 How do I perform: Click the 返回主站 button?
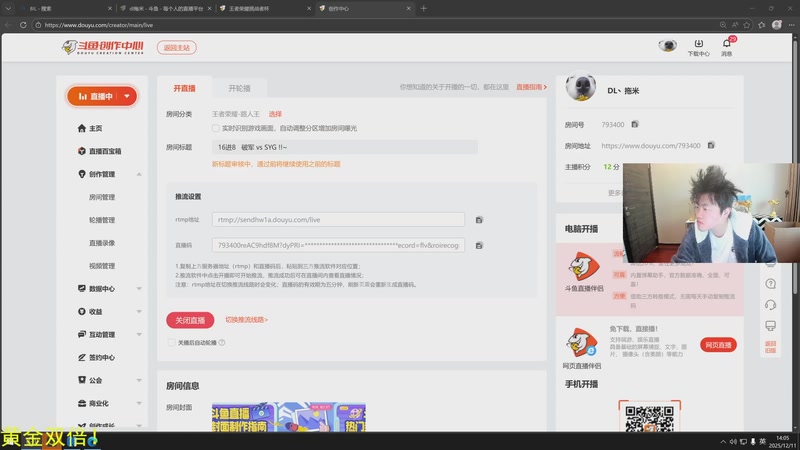(x=177, y=47)
